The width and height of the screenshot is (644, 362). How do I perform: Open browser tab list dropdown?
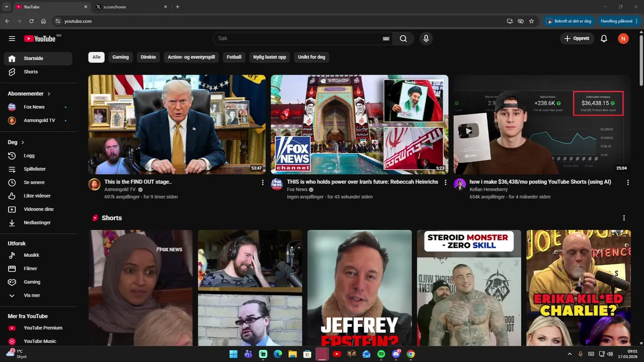click(7, 7)
